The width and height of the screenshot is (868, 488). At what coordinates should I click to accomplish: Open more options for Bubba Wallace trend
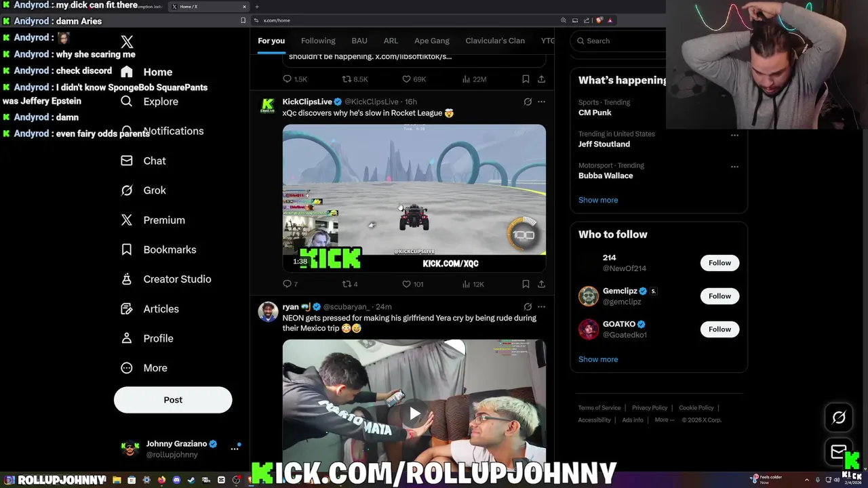point(734,166)
